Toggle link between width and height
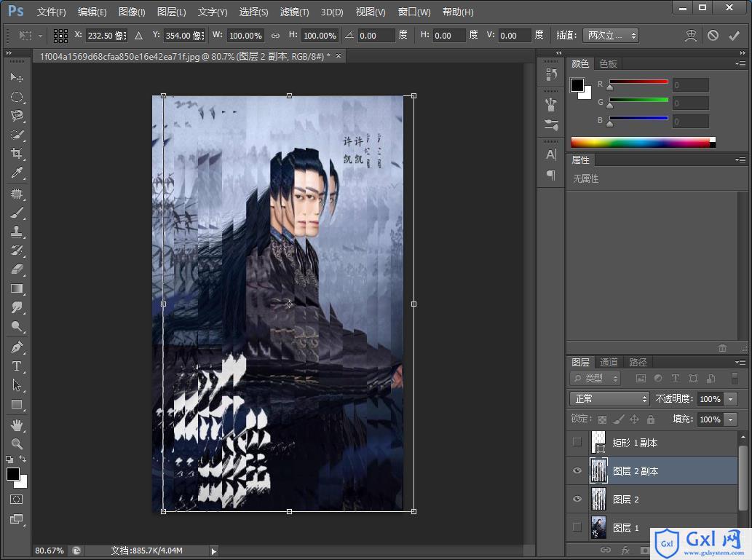Screen dimensions: 752x560 (x=275, y=36)
